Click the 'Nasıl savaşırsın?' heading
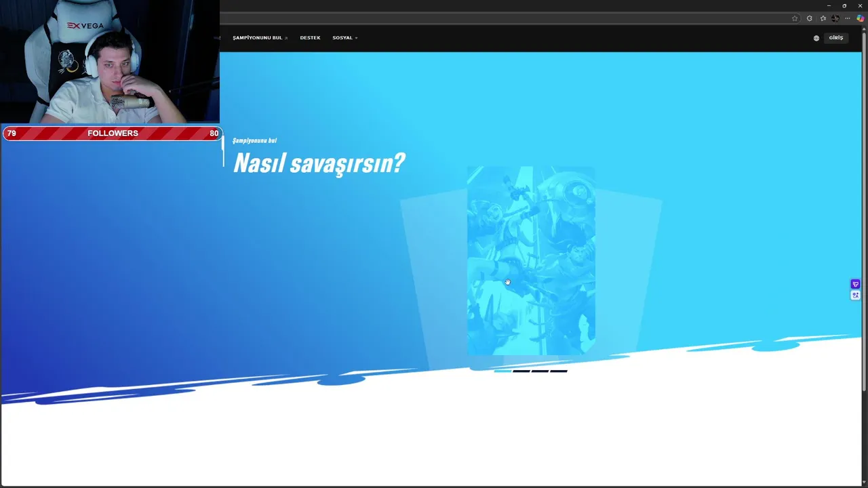The image size is (868, 488). (x=319, y=163)
